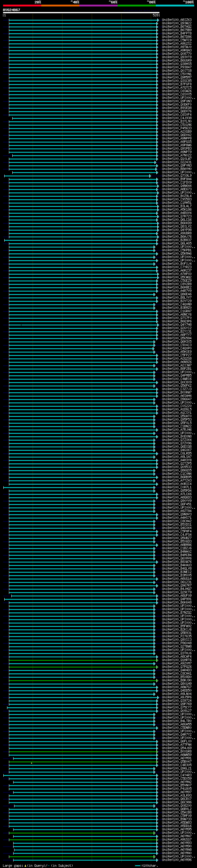Screen dimensions: 197x868
Task: Select label UniRef100_A6R237
Action: pos(177,271)
